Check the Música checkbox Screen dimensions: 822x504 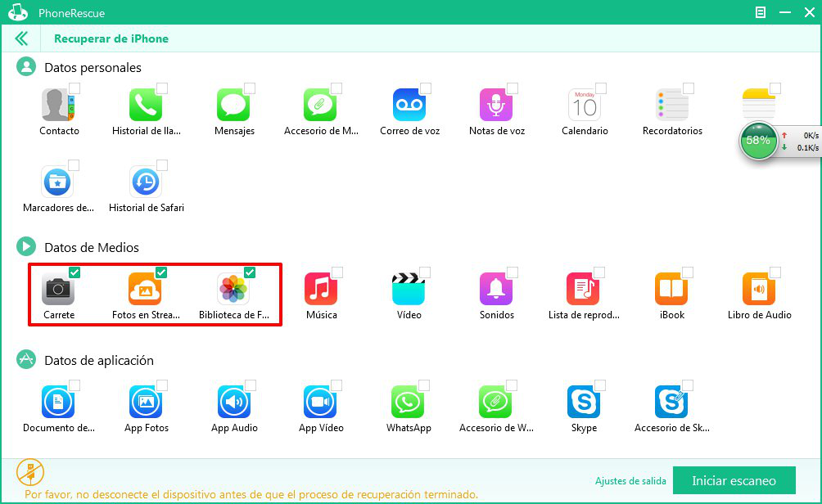click(x=337, y=272)
